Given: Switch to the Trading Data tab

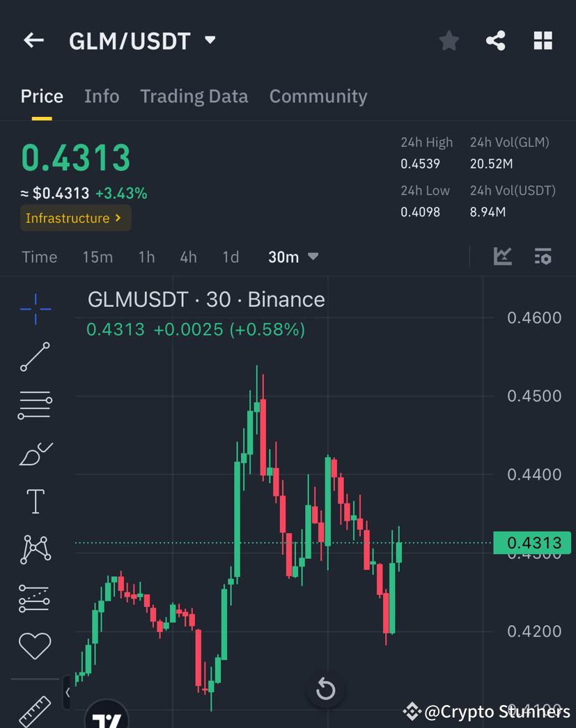Looking at the screenshot, I should (194, 96).
